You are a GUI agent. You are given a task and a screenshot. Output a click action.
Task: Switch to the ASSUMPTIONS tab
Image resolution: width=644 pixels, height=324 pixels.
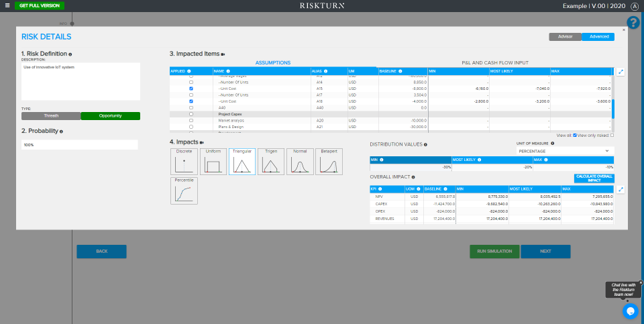click(273, 62)
